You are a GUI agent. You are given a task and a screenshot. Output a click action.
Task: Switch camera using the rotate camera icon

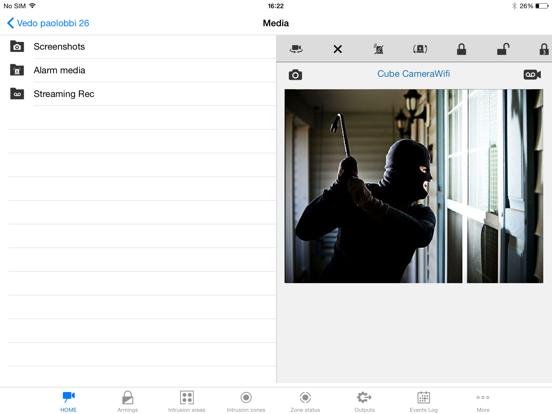pos(296,49)
